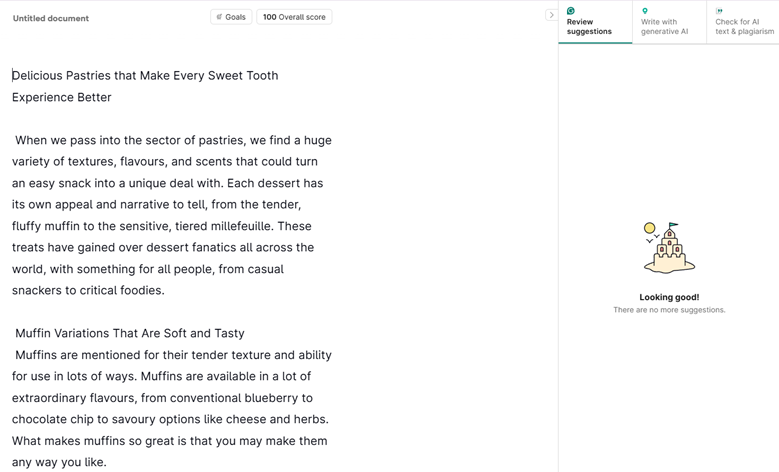Place the cursor in the 'any way you like.' line

coord(59,462)
